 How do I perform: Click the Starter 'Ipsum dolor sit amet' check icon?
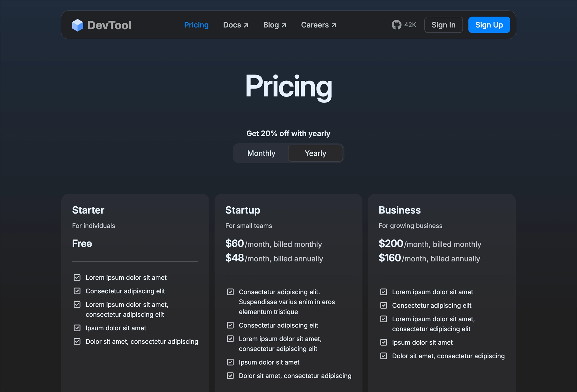point(77,328)
